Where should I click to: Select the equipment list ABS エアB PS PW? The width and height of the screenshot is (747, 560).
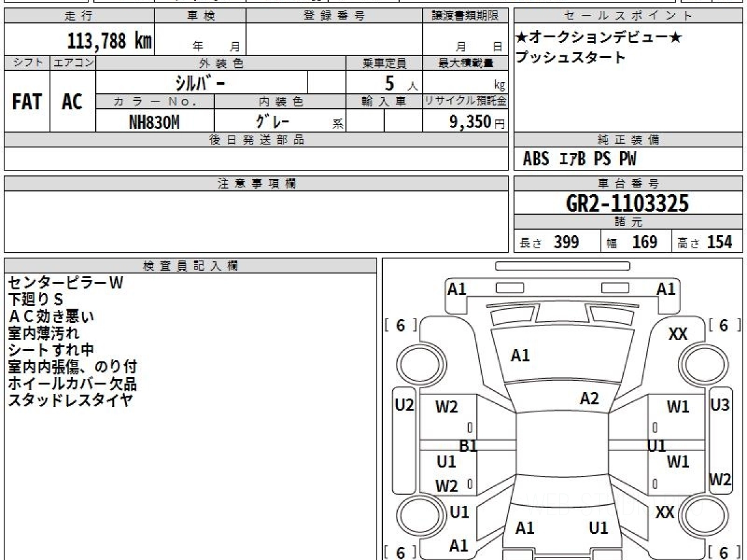(x=580, y=160)
